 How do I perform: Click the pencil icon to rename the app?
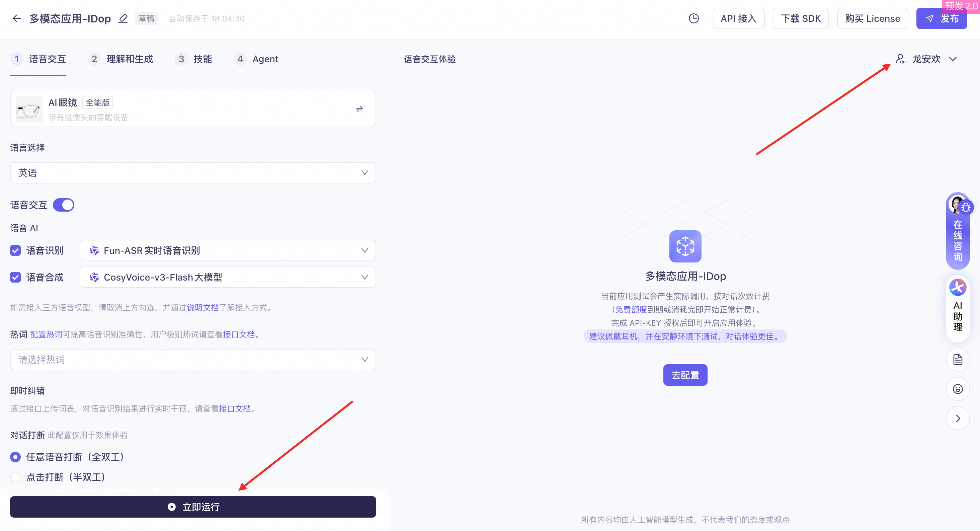(123, 18)
